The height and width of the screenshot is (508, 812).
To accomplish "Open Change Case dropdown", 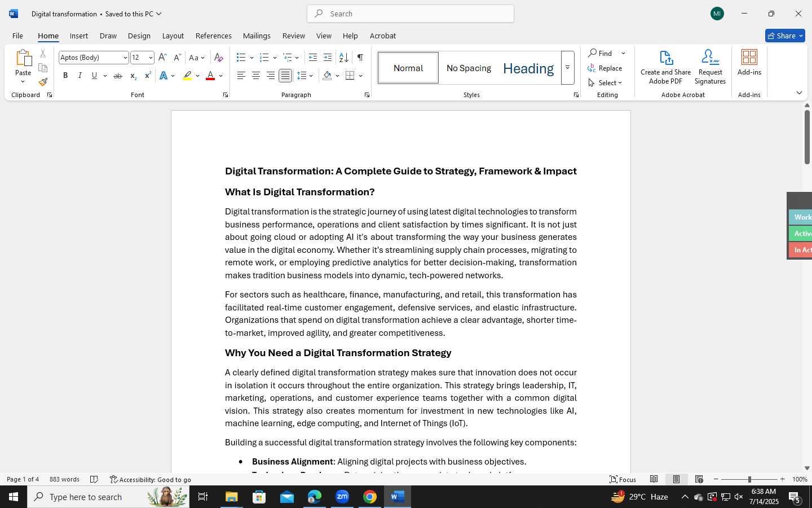I will click(197, 58).
